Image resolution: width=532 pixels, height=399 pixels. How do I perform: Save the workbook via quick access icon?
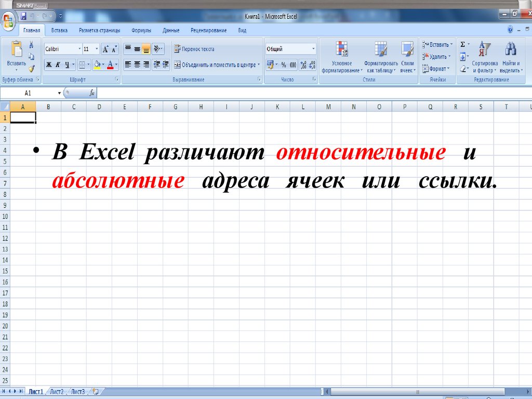(23, 16)
